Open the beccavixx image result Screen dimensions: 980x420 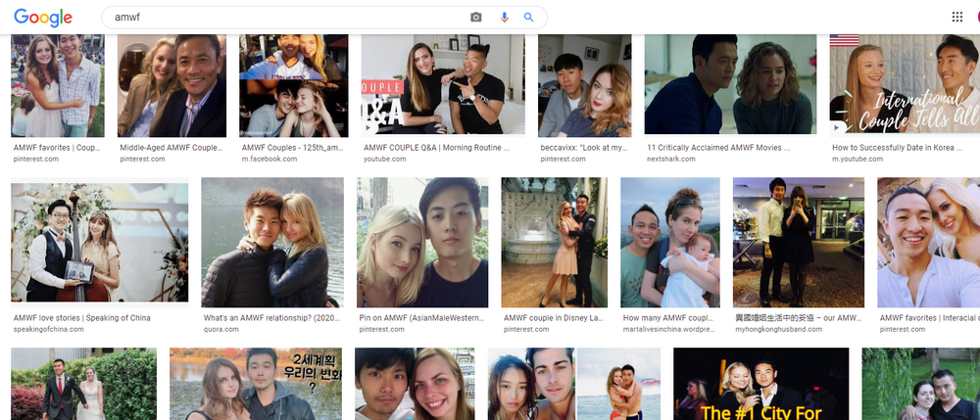click(x=584, y=85)
